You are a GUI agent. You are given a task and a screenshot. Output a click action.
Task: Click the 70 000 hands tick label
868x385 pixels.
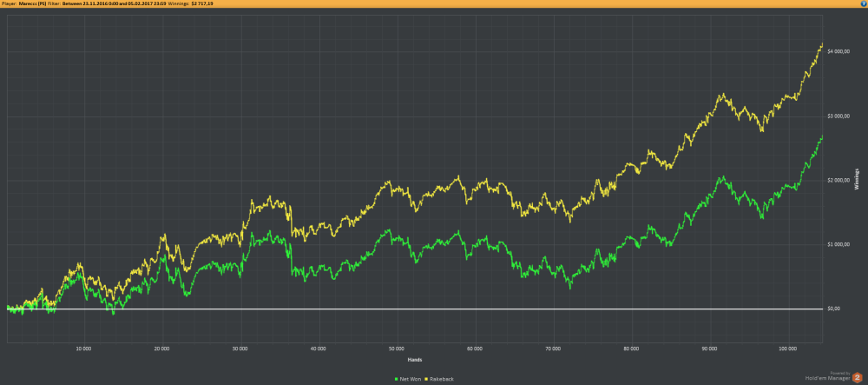point(553,349)
